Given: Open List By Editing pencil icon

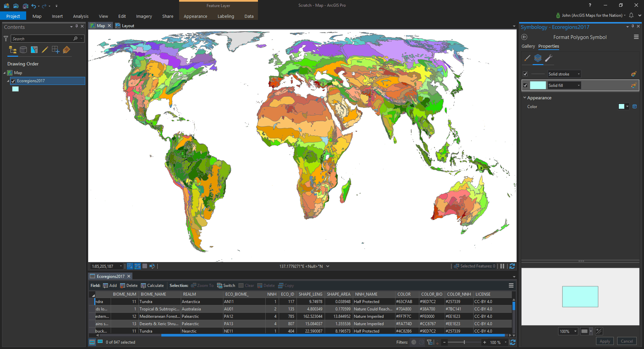Looking at the screenshot, I should pyautogui.click(x=45, y=50).
